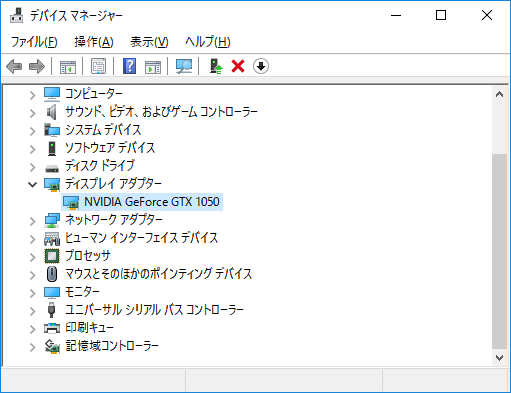511x393 pixels.
Task: Collapse the ディスプレイ アダプター node
Action: tap(32, 184)
